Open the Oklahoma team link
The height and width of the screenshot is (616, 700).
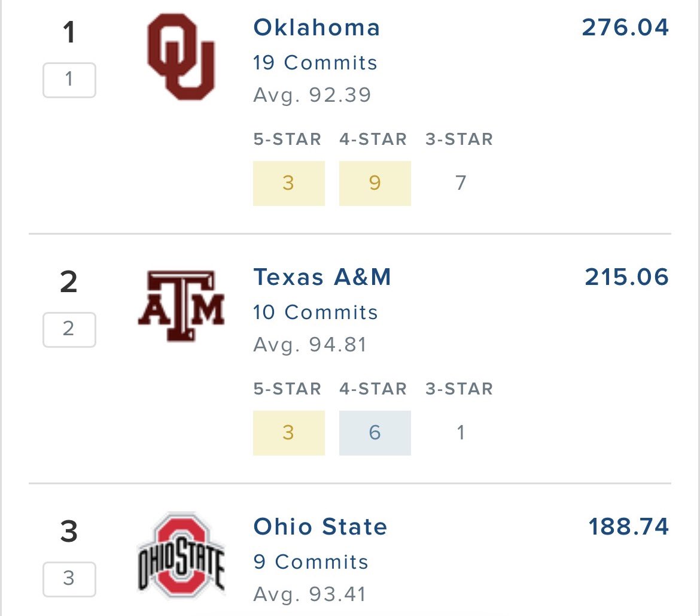[x=316, y=28]
